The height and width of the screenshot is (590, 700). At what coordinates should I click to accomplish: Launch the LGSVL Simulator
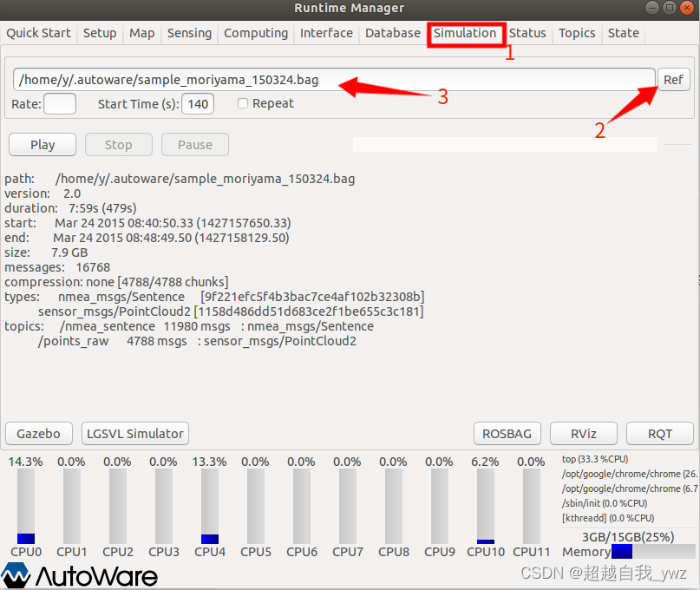134,434
